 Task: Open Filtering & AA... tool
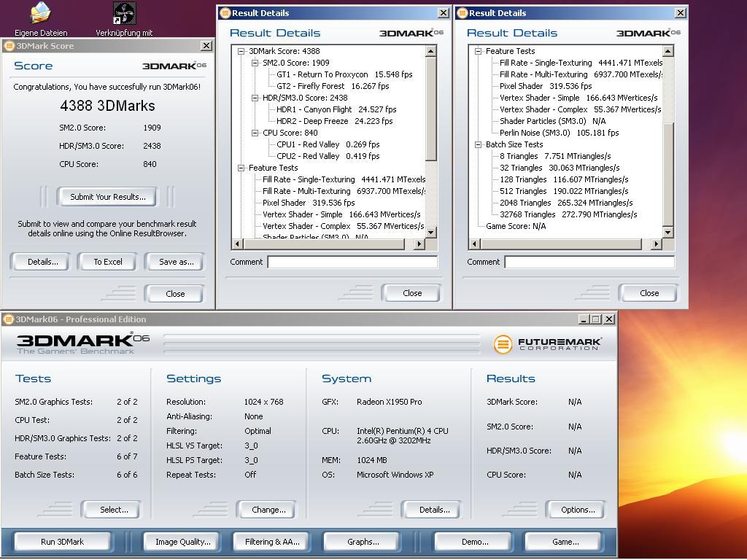pyautogui.click(x=272, y=542)
